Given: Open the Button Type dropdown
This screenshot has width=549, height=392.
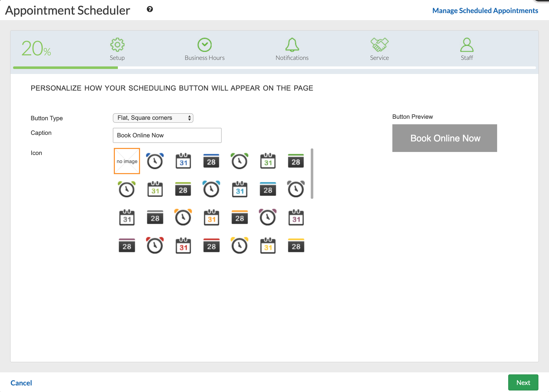Looking at the screenshot, I should pyautogui.click(x=153, y=118).
